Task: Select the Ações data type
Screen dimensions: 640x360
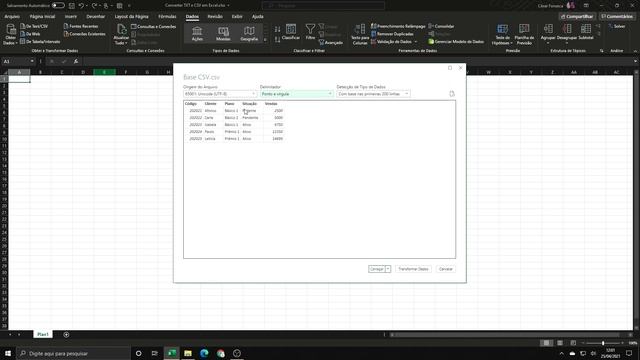Action: 197,33
